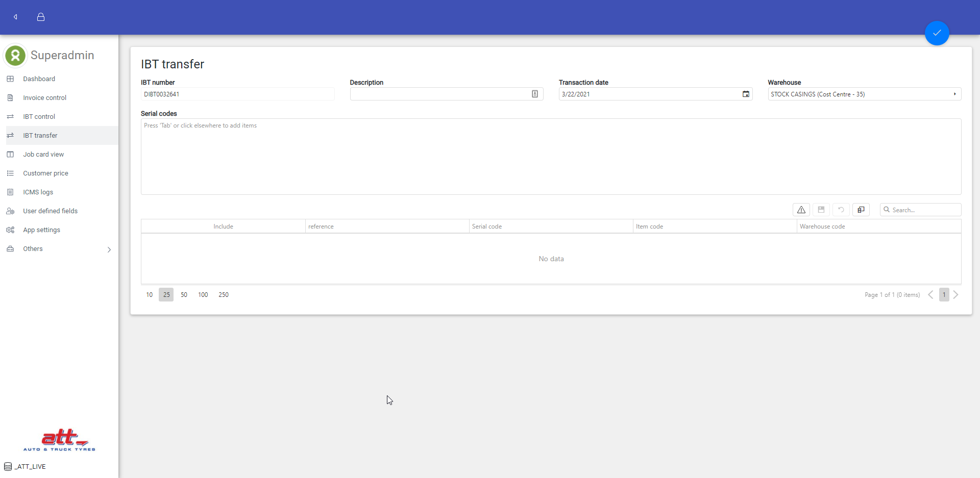
Task: Open the Warehouse dropdown
Action: tap(954, 94)
